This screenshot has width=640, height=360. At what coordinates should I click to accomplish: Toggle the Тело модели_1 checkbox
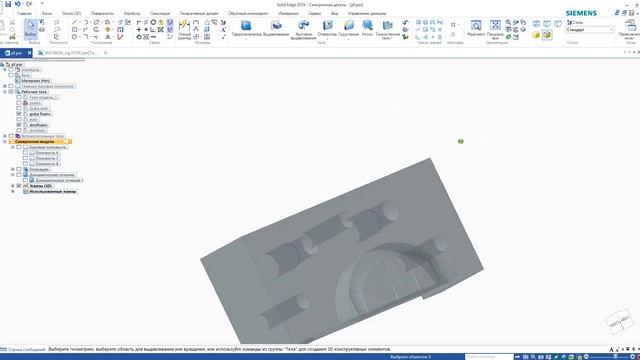[19, 97]
